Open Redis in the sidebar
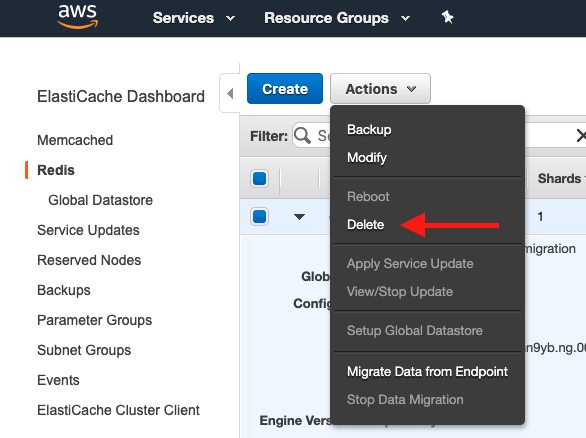The height and width of the screenshot is (438, 586). [56, 170]
